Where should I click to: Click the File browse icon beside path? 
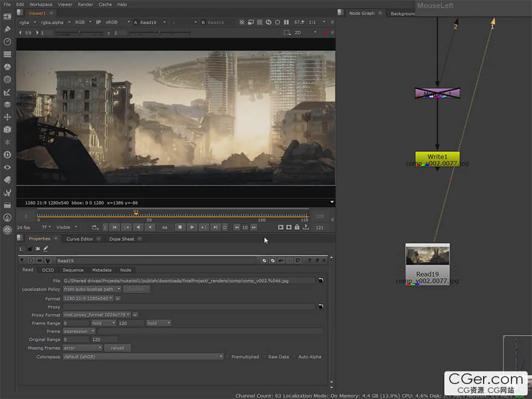[320, 281]
